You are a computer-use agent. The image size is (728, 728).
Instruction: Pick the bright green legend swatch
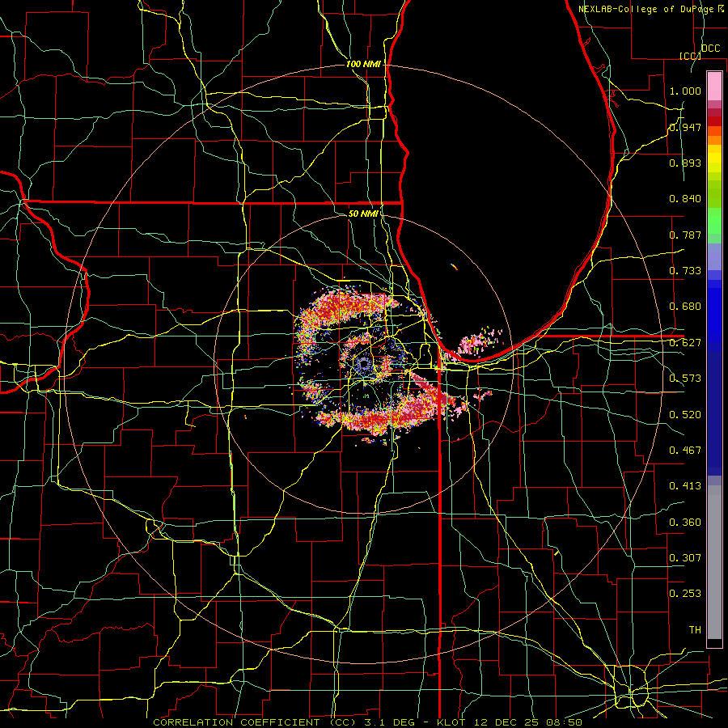click(714, 221)
